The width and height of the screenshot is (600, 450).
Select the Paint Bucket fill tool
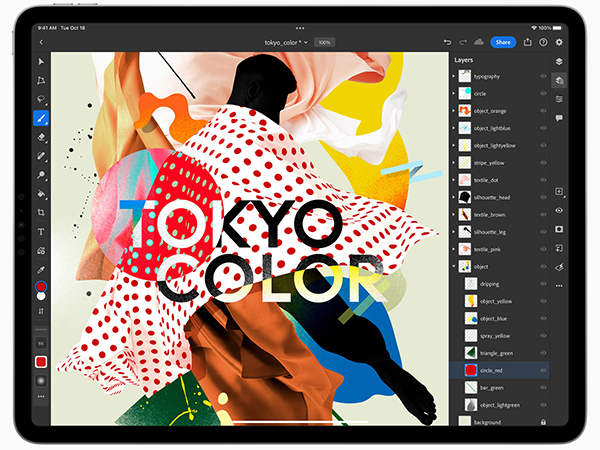point(41,194)
